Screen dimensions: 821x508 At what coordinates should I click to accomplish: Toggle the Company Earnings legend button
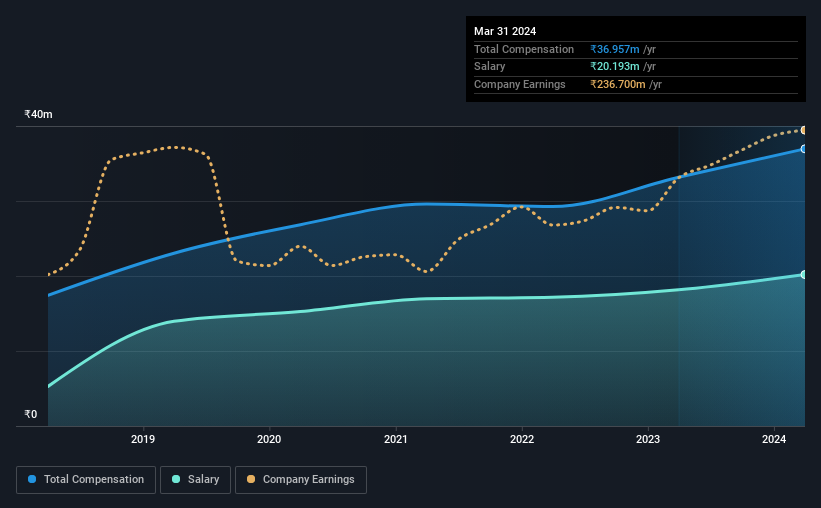[x=301, y=480]
